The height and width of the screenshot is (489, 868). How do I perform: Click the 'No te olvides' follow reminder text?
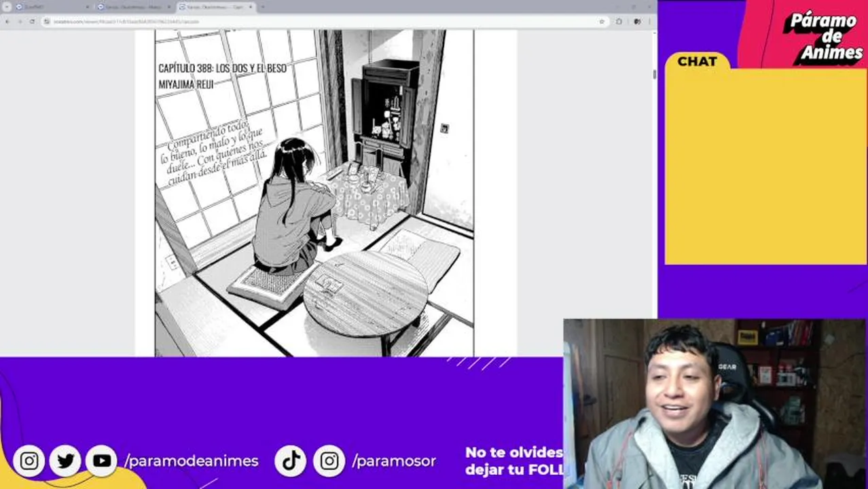coord(514,452)
